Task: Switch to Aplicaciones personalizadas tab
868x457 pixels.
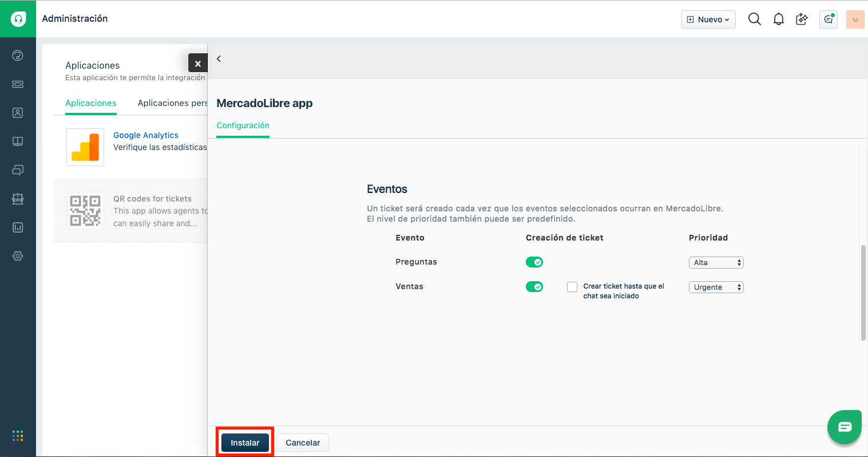Action: [173, 103]
